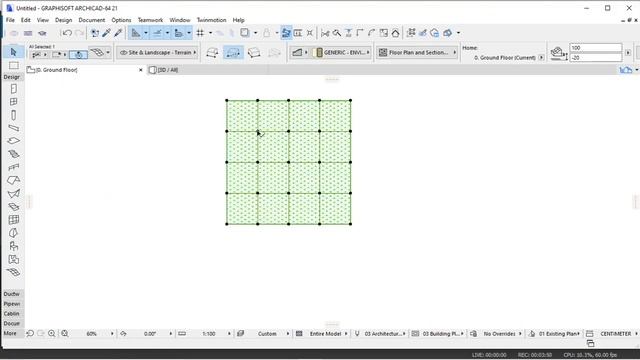640x360 pixels.
Task: Select the Arrow tool in toolbox
Action: point(13,52)
